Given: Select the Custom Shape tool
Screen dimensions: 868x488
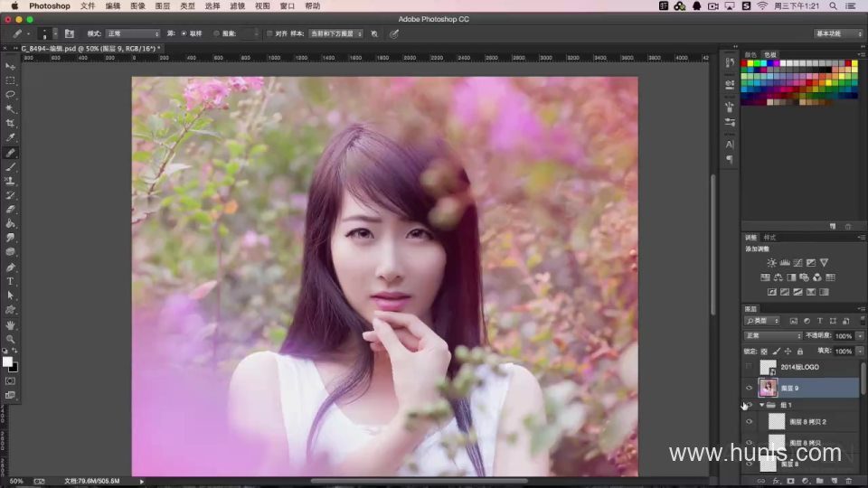Looking at the screenshot, I should [x=10, y=310].
